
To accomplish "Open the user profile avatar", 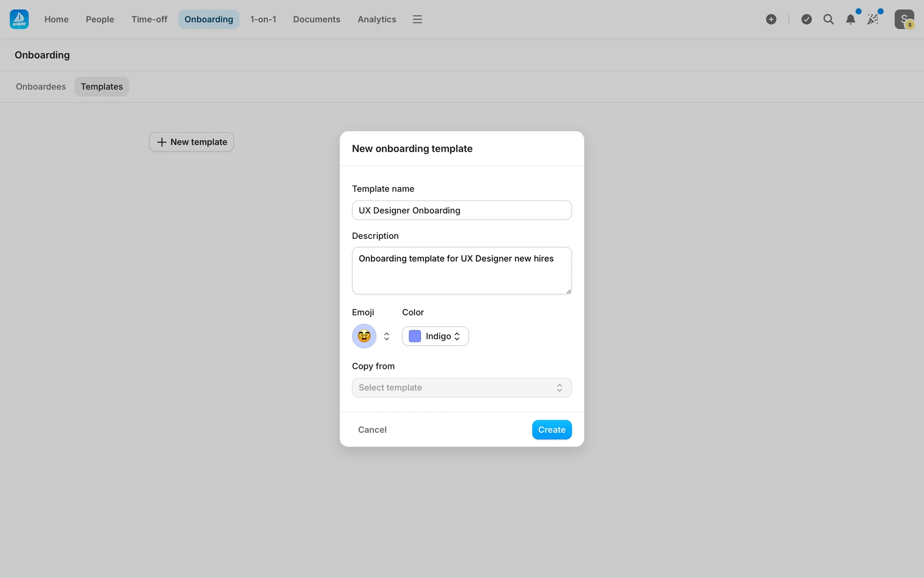I will pos(904,19).
